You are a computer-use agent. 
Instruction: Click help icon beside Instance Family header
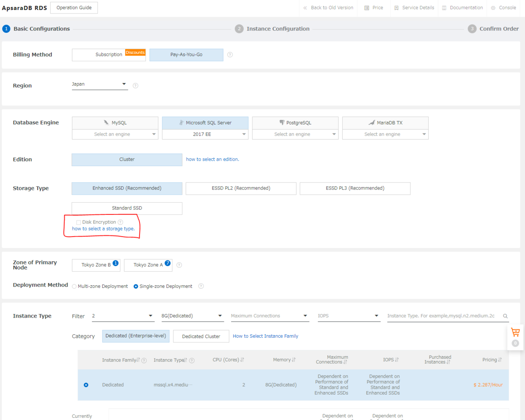(144, 360)
